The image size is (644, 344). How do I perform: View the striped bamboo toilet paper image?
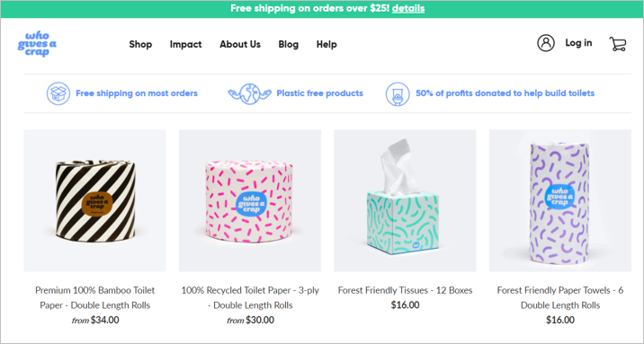pyautogui.click(x=94, y=200)
